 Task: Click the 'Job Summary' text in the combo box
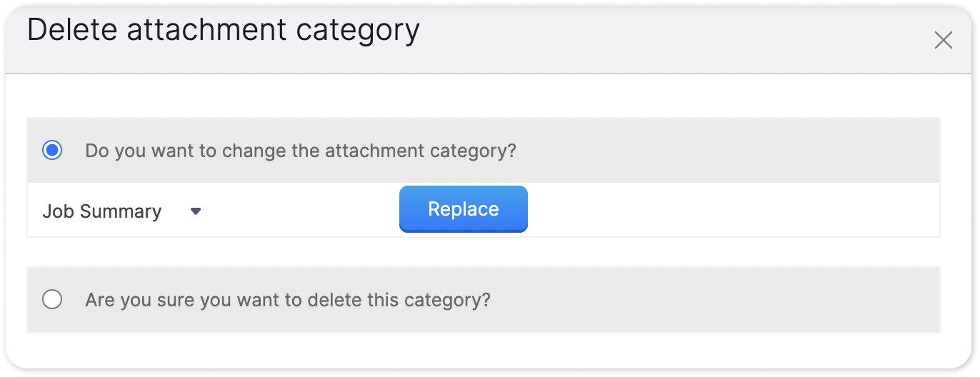pos(102,211)
